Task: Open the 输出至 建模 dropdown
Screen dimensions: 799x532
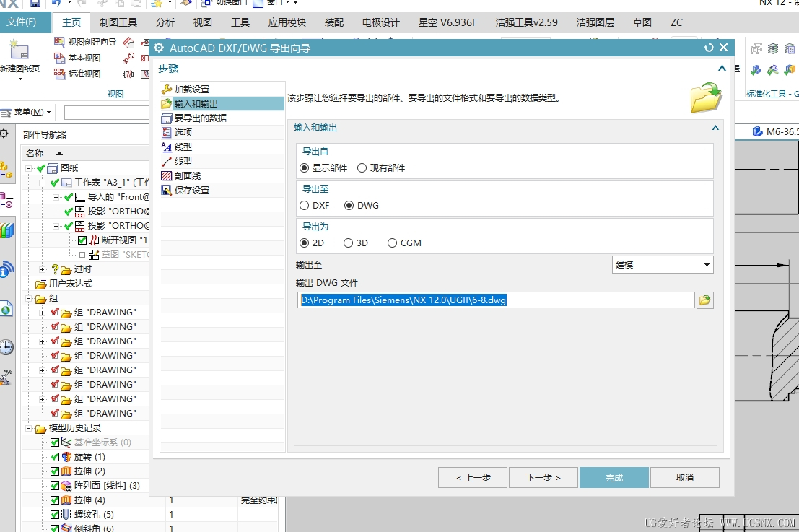Action: pyautogui.click(x=662, y=265)
